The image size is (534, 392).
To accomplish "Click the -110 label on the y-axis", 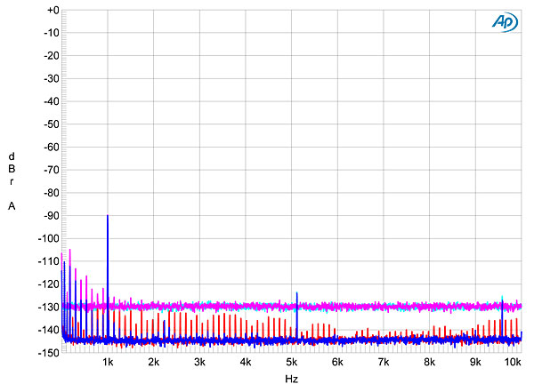I will pos(46,261).
